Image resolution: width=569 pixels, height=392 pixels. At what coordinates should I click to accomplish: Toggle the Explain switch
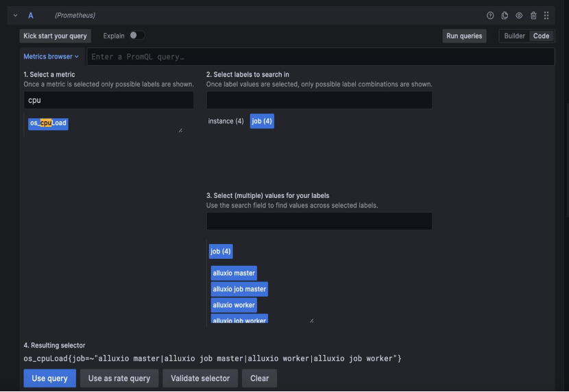(137, 35)
